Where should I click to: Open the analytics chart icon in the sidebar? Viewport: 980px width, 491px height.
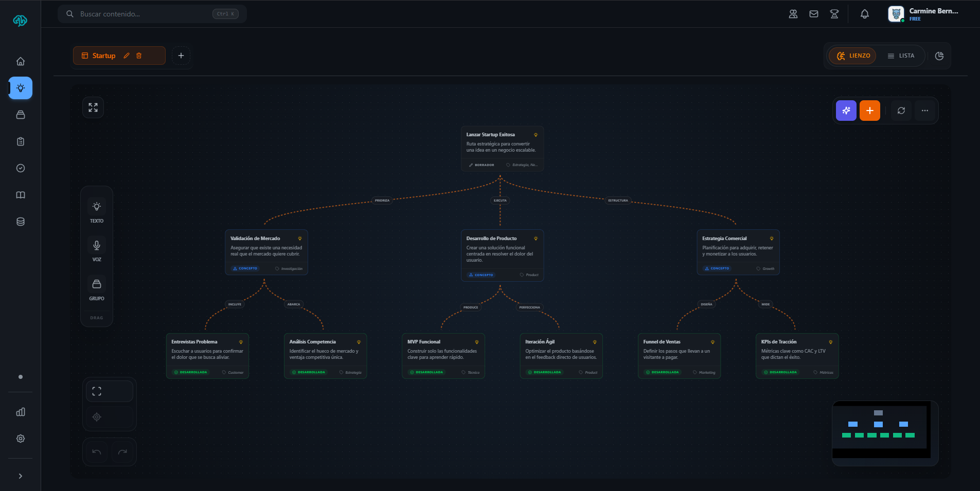[21, 411]
